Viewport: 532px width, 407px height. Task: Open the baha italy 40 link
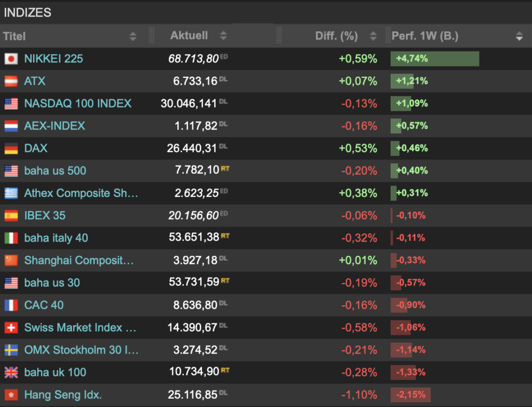[56, 238]
